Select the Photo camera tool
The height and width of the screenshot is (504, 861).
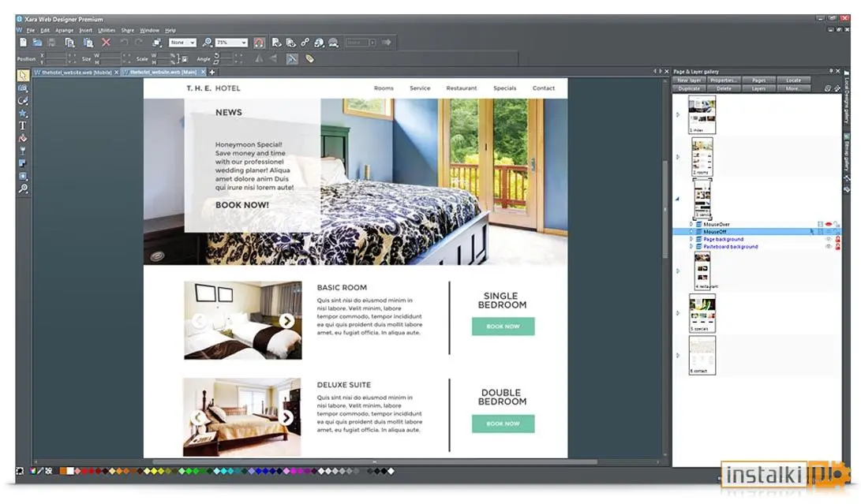click(23, 88)
